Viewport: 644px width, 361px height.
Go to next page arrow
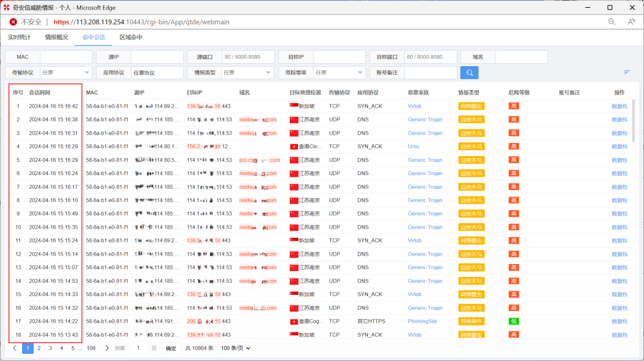coord(107,348)
